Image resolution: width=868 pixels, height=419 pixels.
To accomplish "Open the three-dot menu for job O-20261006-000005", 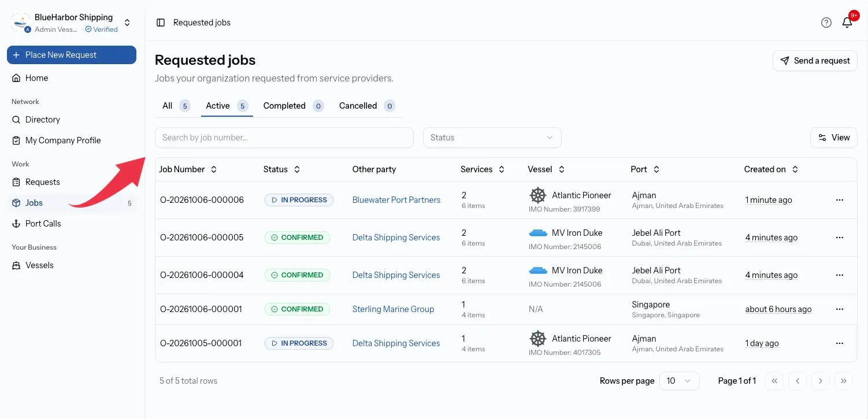I will coord(840,238).
